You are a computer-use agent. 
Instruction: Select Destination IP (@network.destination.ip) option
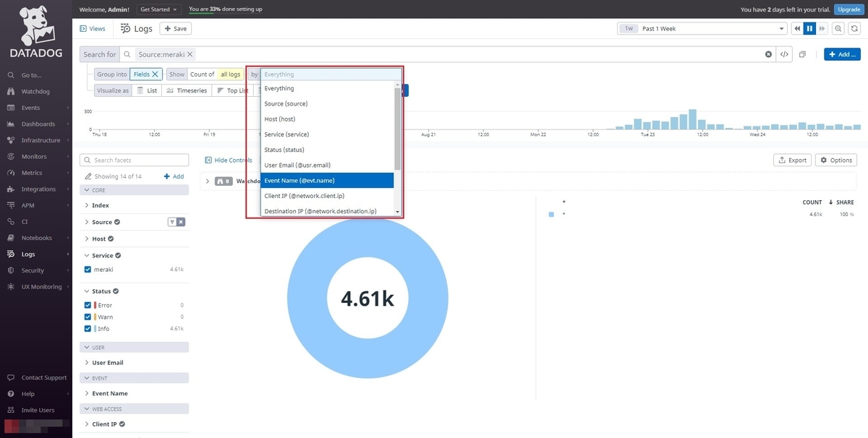point(327,211)
